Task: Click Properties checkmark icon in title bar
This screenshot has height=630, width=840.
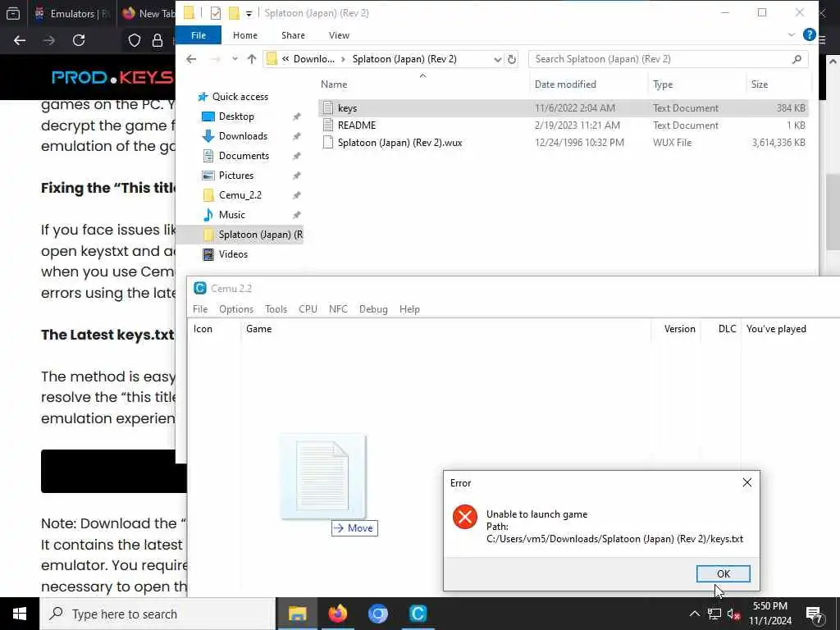Action: [x=216, y=13]
